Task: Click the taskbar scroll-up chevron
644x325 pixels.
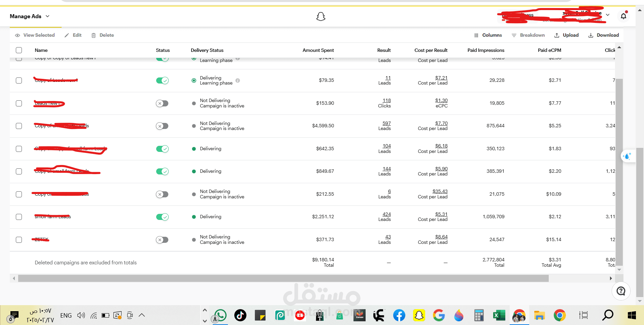Action: pyautogui.click(x=205, y=310)
